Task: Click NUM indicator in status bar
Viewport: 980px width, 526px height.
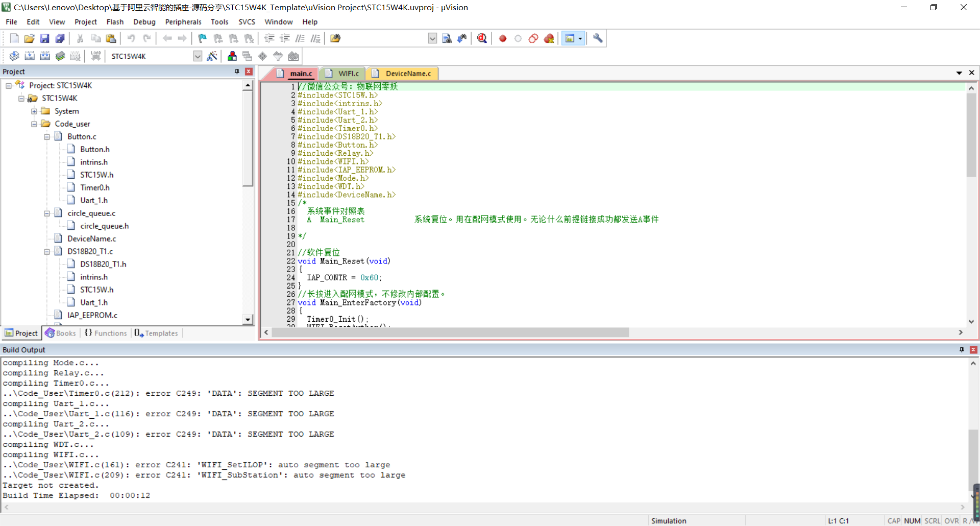Action: pyautogui.click(x=912, y=521)
